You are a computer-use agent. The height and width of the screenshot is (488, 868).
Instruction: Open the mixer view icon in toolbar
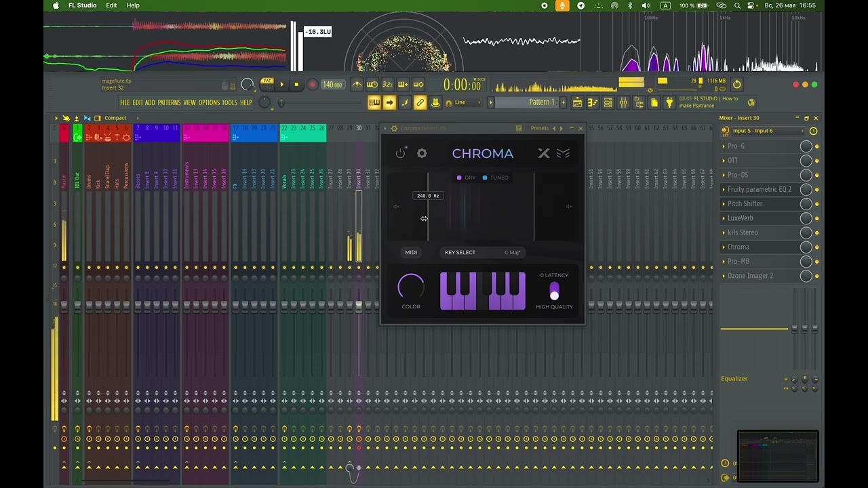623,102
